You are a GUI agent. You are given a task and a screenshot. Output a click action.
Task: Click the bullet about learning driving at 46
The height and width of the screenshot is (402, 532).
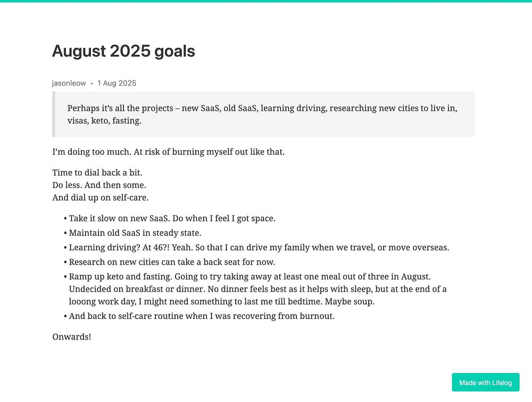point(259,248)
